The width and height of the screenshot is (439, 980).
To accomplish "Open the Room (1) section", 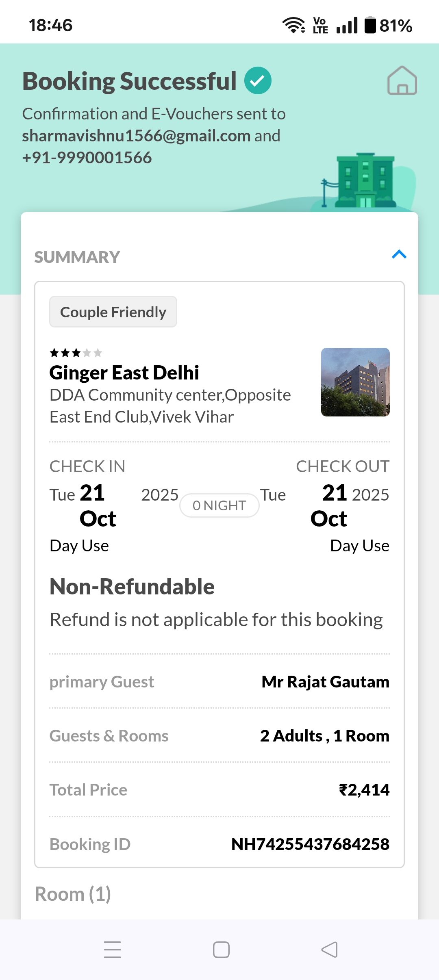I will pyautogui.click(x=73, y=894).
